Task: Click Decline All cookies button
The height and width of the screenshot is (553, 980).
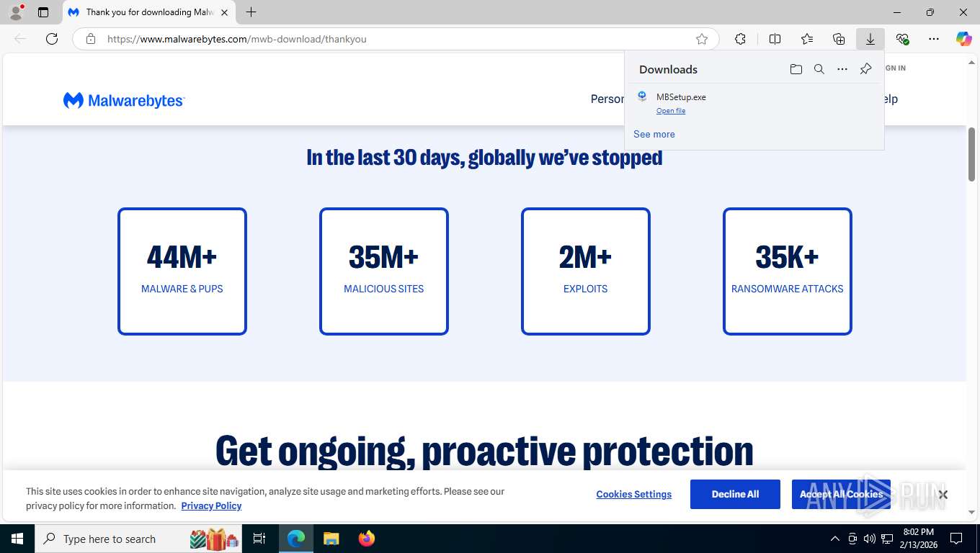Action: (x=735, y=494)
